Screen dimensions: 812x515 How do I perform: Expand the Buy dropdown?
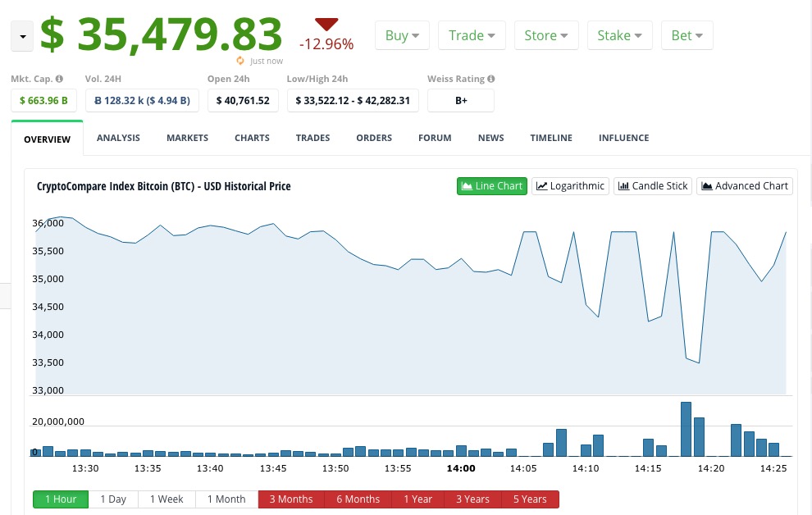pos(402,35)
